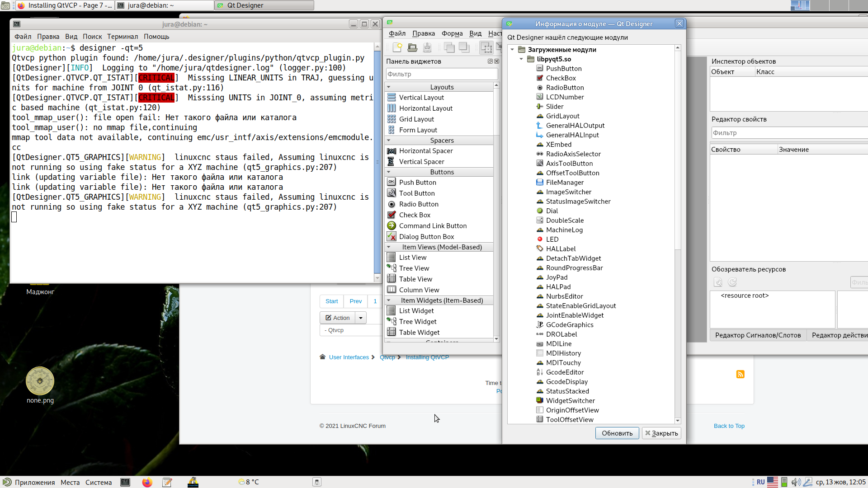868x488 pixels.
Task: Open the Терминал menu in terminal window
Action: [123, 37]
